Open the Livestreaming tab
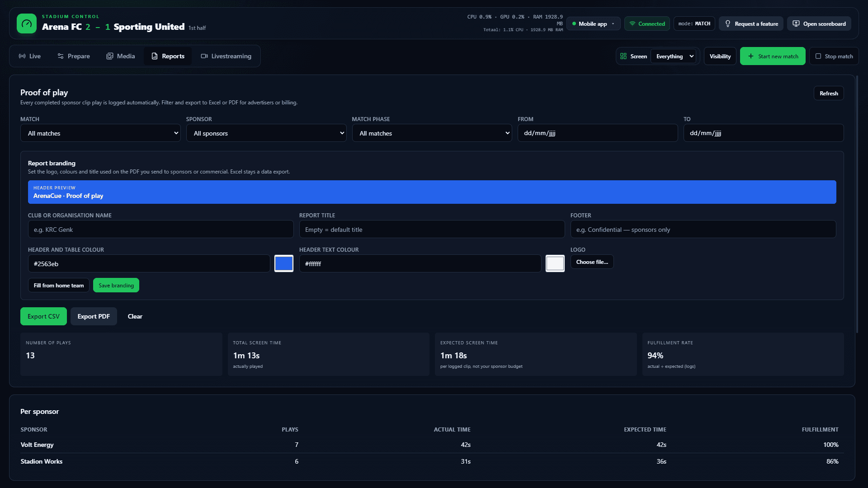This screenshot has height=488, width=868. point(226,56)
